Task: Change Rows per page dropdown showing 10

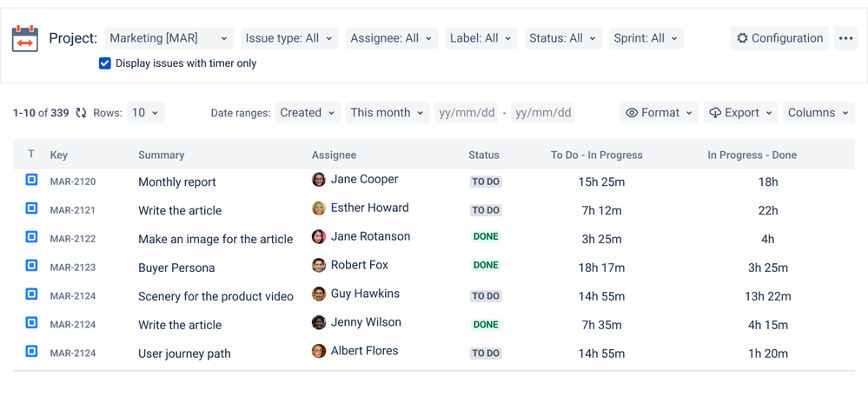Action: click(x=146, y=113)
